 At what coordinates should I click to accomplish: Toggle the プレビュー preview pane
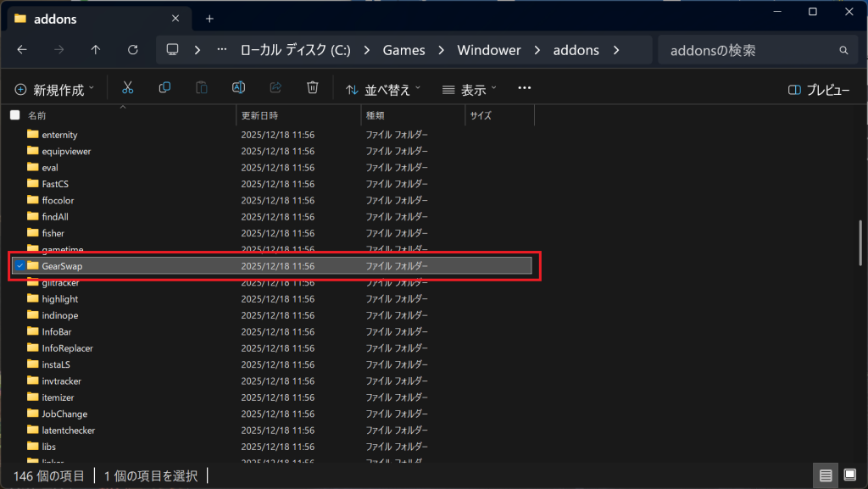819,89
